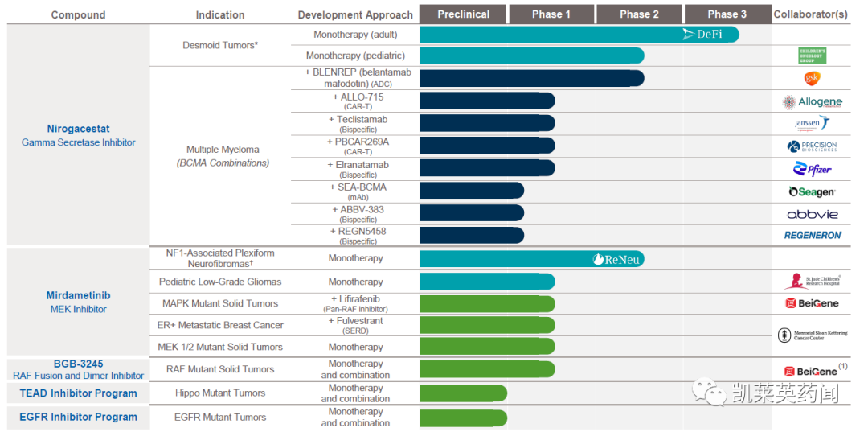Click the Precision Biosciences logo
Screen dimensions: 868x432
click(x=812, y=146)
